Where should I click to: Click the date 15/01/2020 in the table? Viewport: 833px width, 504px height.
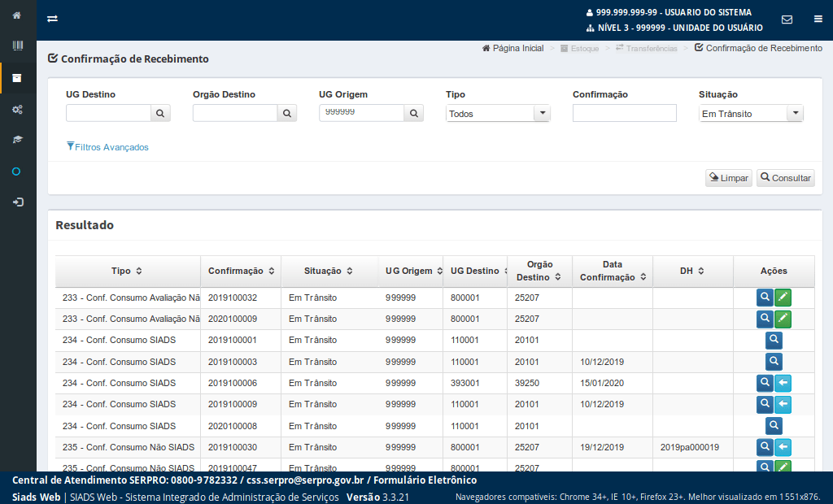[602, 383]
